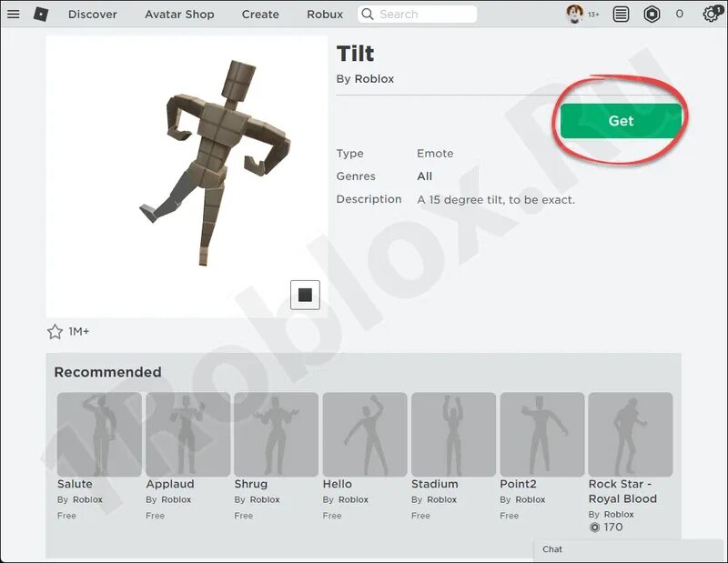Click the Point2 item title

(518, 484)
